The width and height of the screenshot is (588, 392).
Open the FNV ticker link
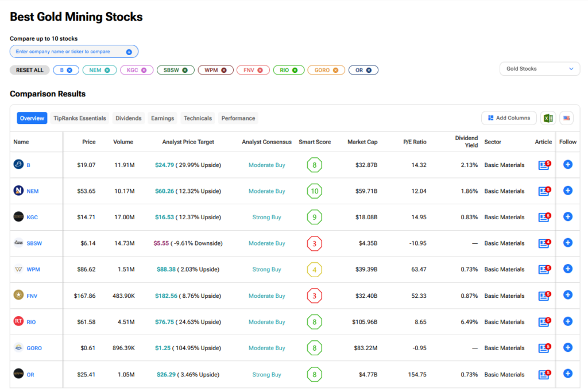[32, 296]
